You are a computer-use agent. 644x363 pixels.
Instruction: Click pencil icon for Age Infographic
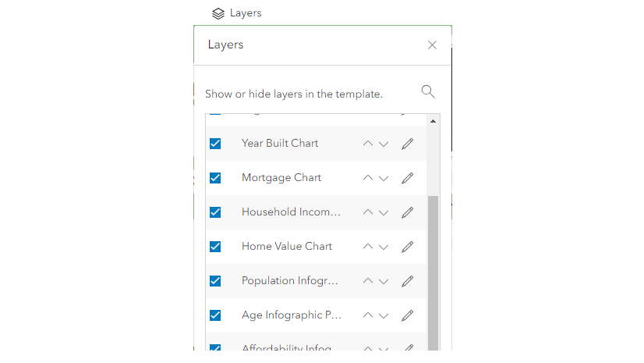coord(407,315)
